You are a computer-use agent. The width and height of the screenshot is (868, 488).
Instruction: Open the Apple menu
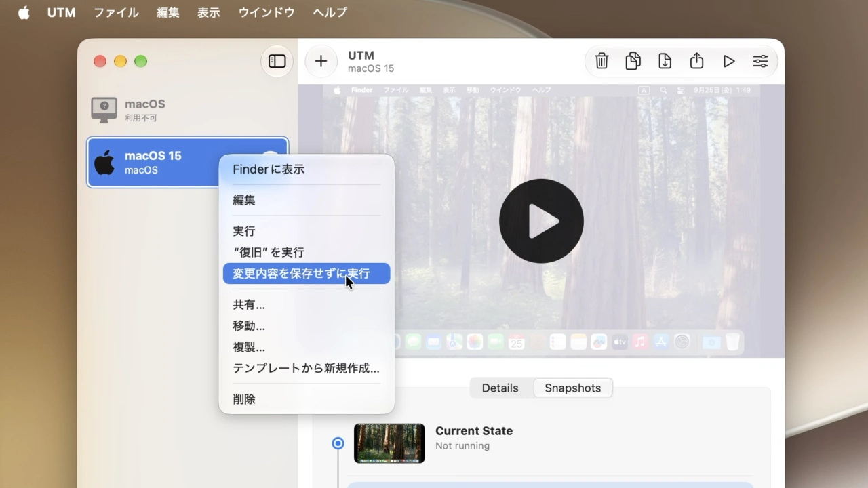24,12
